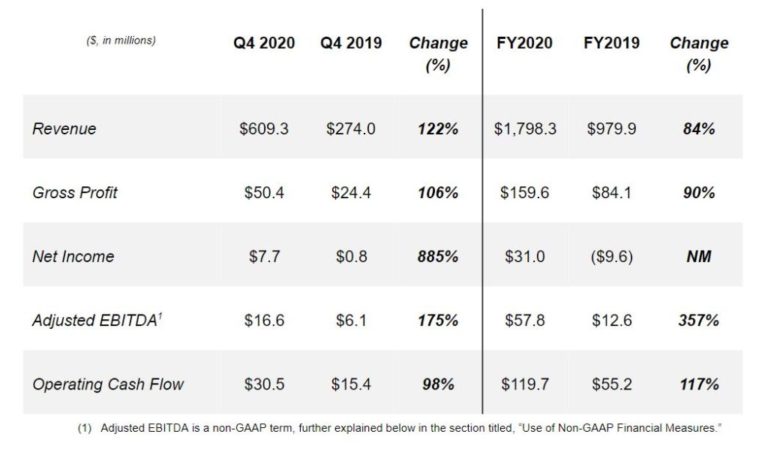Click the 357% Adjusted EBITDA change cell

pyautogui.click(x=699, y=320)
